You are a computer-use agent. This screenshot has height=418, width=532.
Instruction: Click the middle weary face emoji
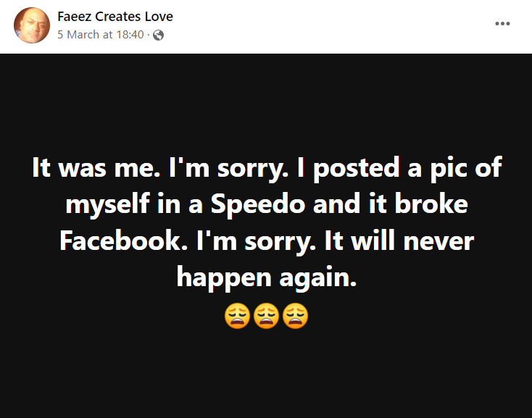[266, 316]
